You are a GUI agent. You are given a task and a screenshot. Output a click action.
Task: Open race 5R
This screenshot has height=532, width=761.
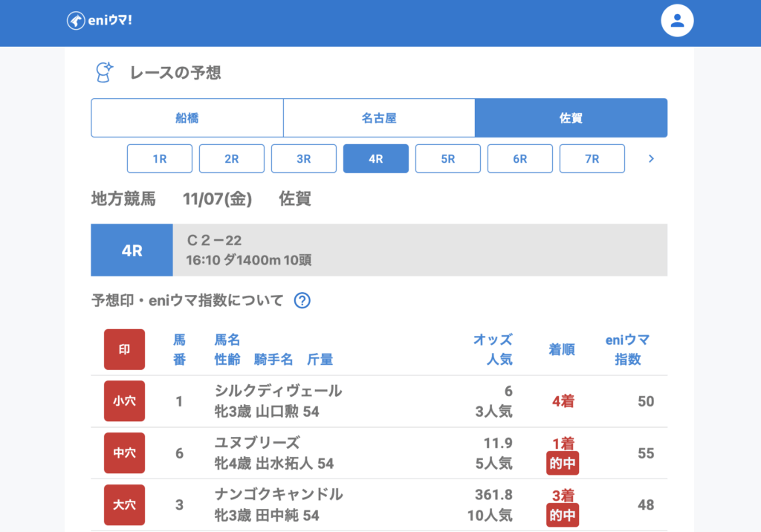click(448, 159)
